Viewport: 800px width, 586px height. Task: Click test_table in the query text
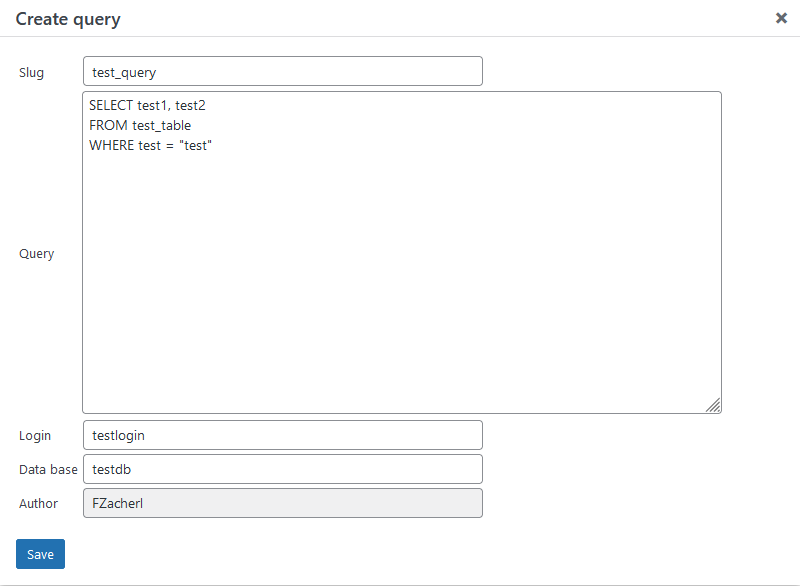[161, 125]
